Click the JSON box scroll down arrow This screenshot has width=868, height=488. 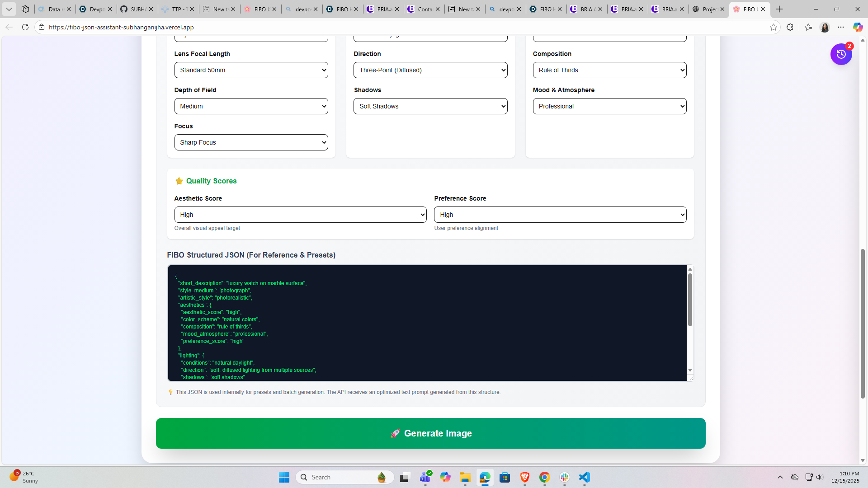coord(690,370)
